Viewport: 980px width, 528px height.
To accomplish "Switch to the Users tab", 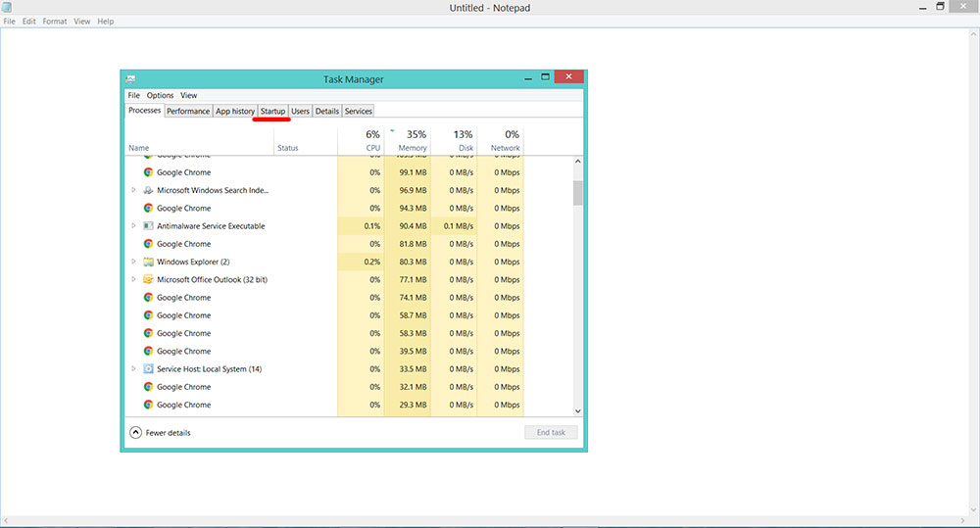I will pyautogui.click(x=300, y=112).
